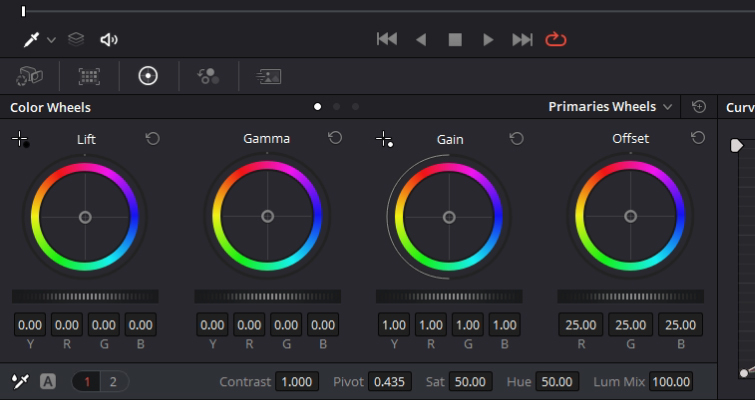Click the Gain master jog slider
The width and height of the screenshot is (755, 400).
[449, 297]
